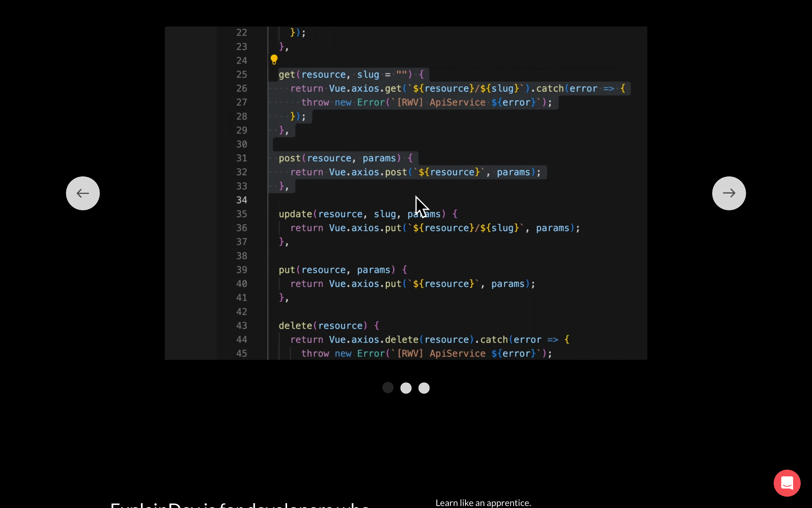
Task: Go to the previous carousel slide
Action: coord(83,193)
